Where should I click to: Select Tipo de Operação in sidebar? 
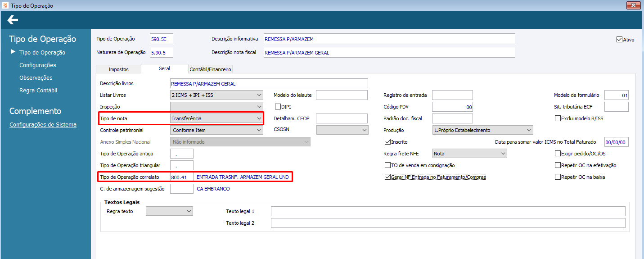tap(42, 52)
